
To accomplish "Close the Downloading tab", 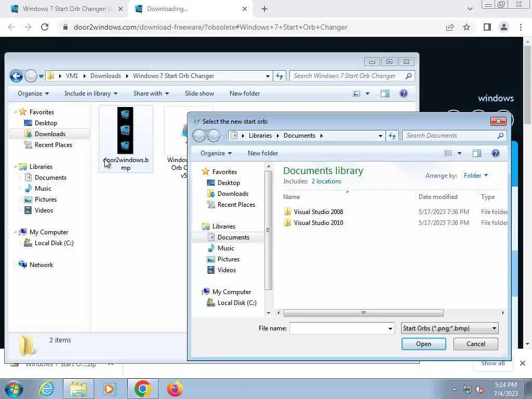I will point(245,9).
